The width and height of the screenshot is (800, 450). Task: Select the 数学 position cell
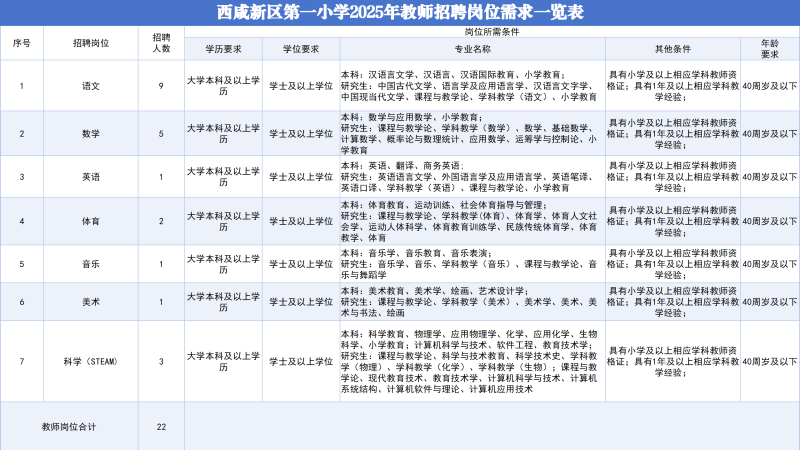pyautogui.click(x=91, y=133)
